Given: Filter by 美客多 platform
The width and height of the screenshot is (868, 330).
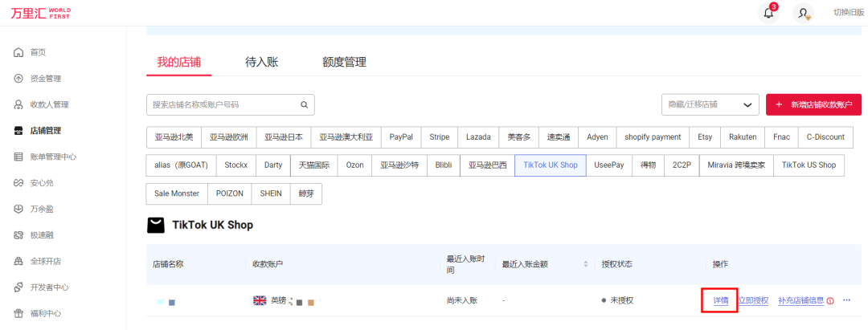Looking at the screenshot, I should 518,137.
